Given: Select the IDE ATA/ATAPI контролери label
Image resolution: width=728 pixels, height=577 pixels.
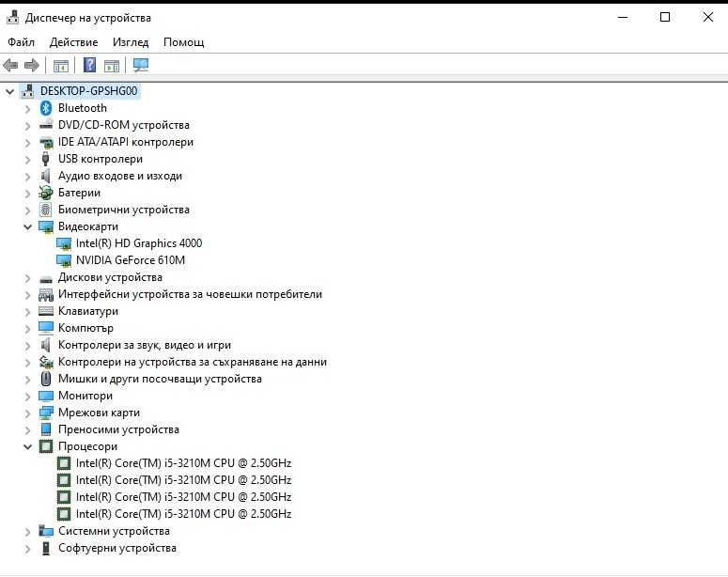Looking at the screenshot, I should point(125,142).
